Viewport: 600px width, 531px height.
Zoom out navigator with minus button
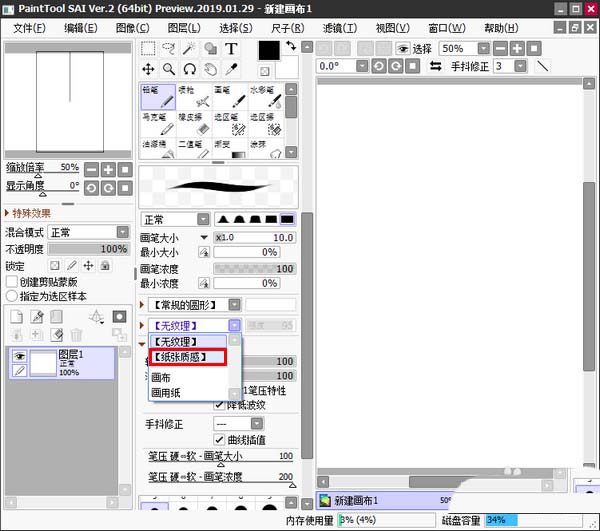pyautogui.click(x=91, y=169)
